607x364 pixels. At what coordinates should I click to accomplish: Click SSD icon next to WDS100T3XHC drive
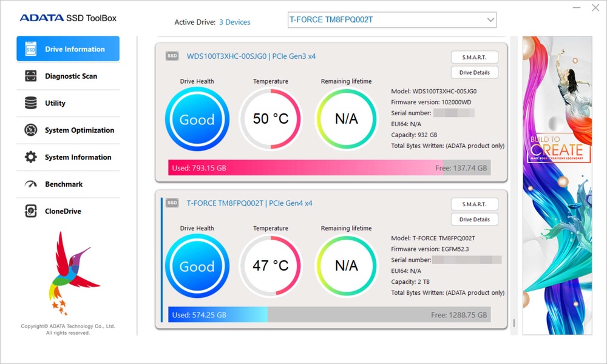(172, 56)
